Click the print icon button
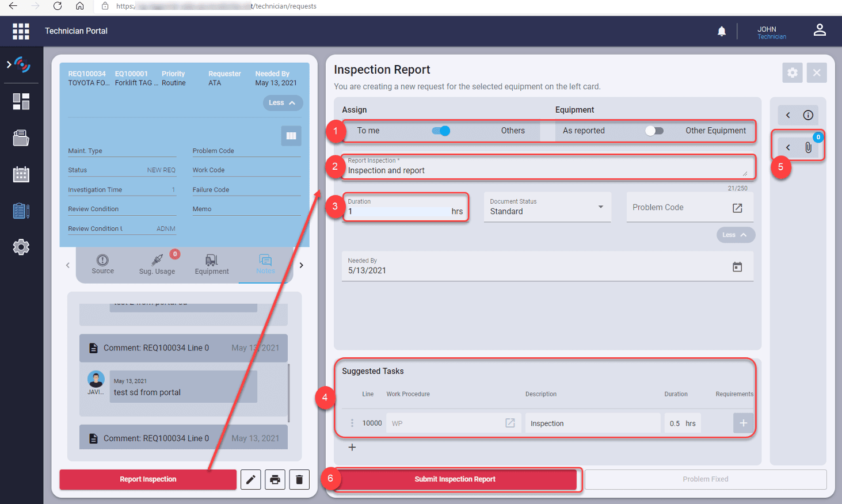Screen dimensions: 842x504 (275, 479)
